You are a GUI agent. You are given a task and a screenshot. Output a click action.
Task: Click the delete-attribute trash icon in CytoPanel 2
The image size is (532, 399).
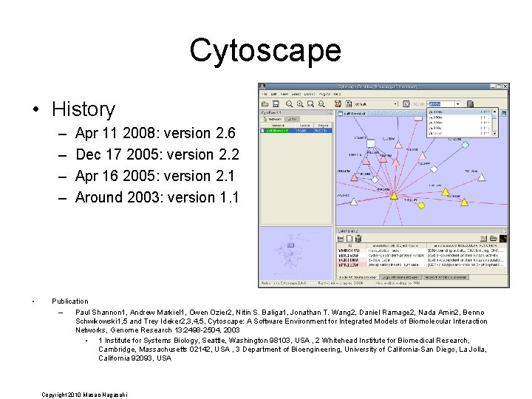tap(358, 239)
